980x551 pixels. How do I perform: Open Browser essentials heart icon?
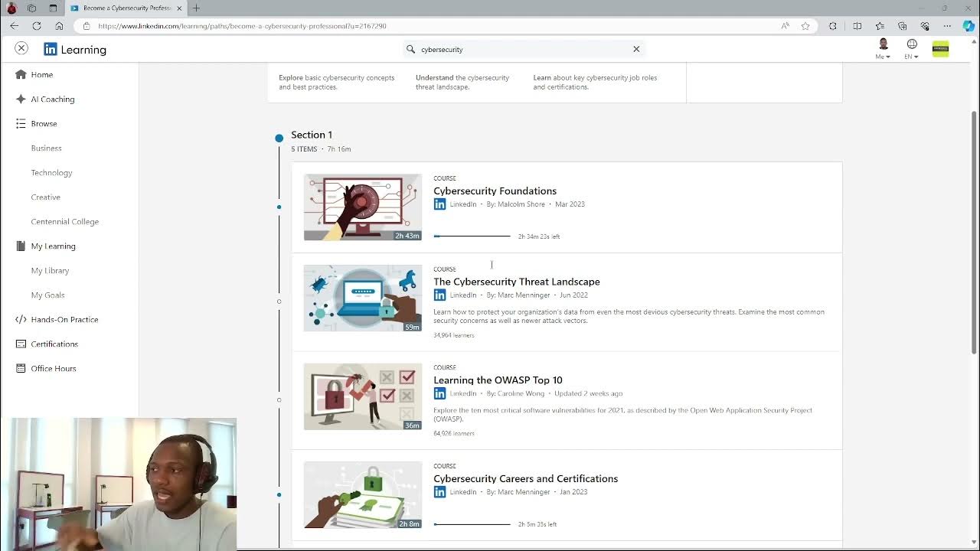pyautogui.click(x=925, y=26)
